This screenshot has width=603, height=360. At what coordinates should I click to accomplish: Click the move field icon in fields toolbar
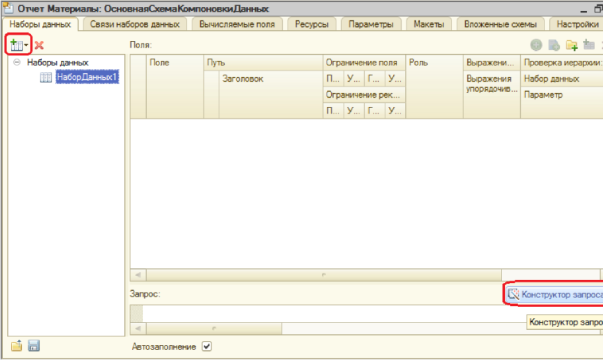[x=589, y=45]
